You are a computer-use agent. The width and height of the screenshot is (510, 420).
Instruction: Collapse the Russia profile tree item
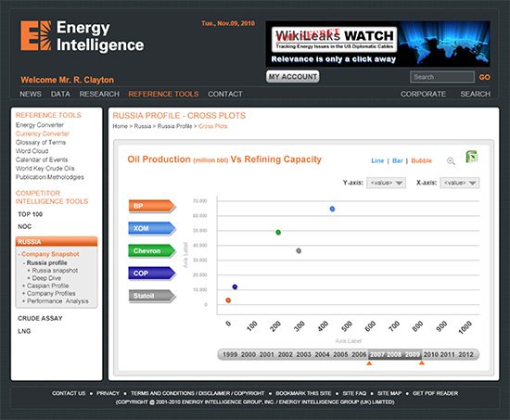[x=45, y=263]
